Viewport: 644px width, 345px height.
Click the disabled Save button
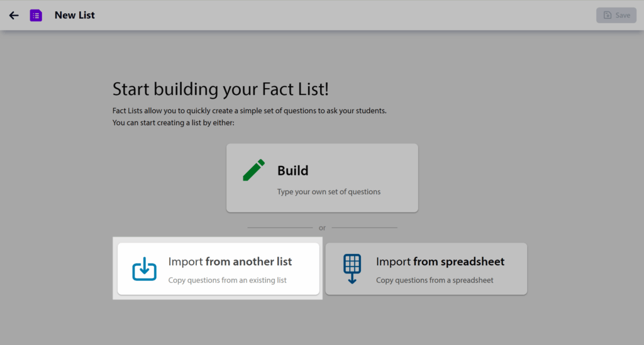tap(616, 15)
